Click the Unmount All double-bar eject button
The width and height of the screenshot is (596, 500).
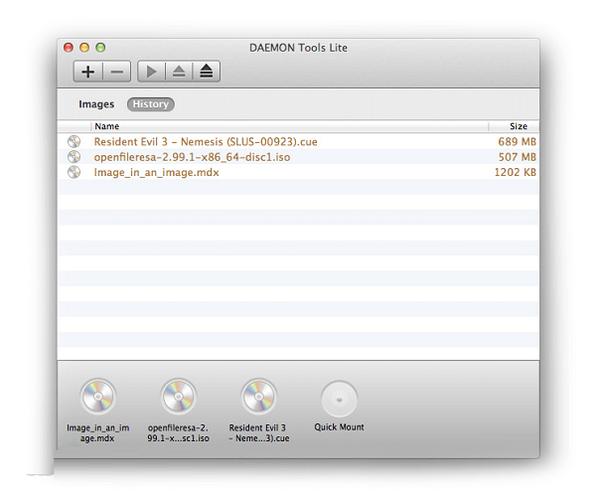click(206, 71)
